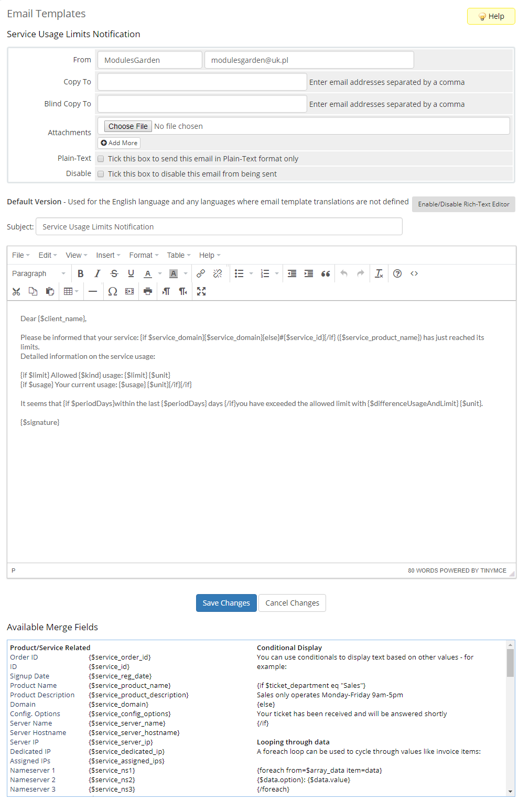Click merge fields scrollbar up arrow
Screen dimensions: 519x812
coord(511,645)
